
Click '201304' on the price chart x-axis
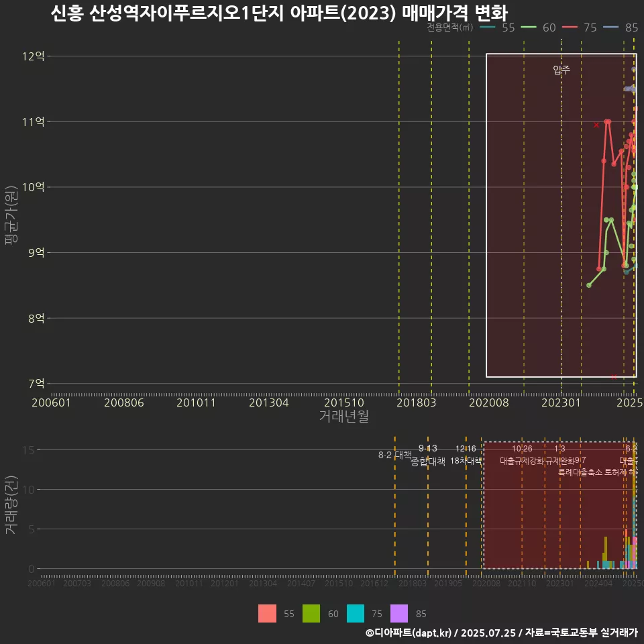269,402
